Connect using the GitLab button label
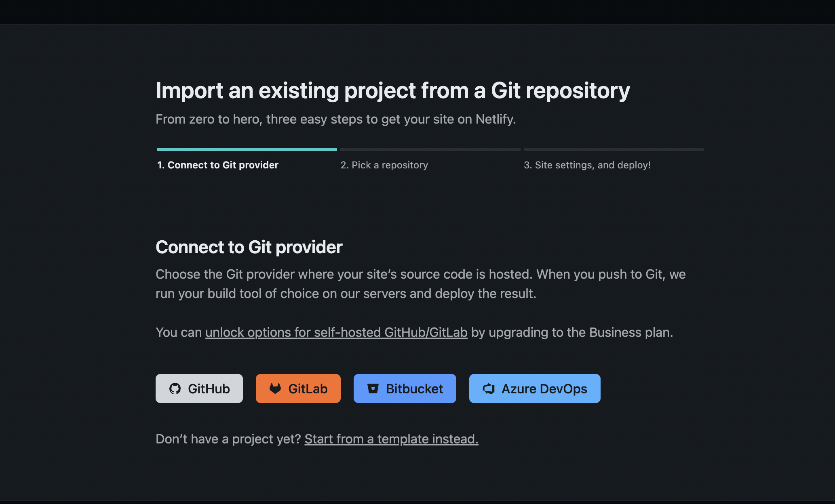Image resolution: width=835 pixels, height=504 pixels. [308, 388]
